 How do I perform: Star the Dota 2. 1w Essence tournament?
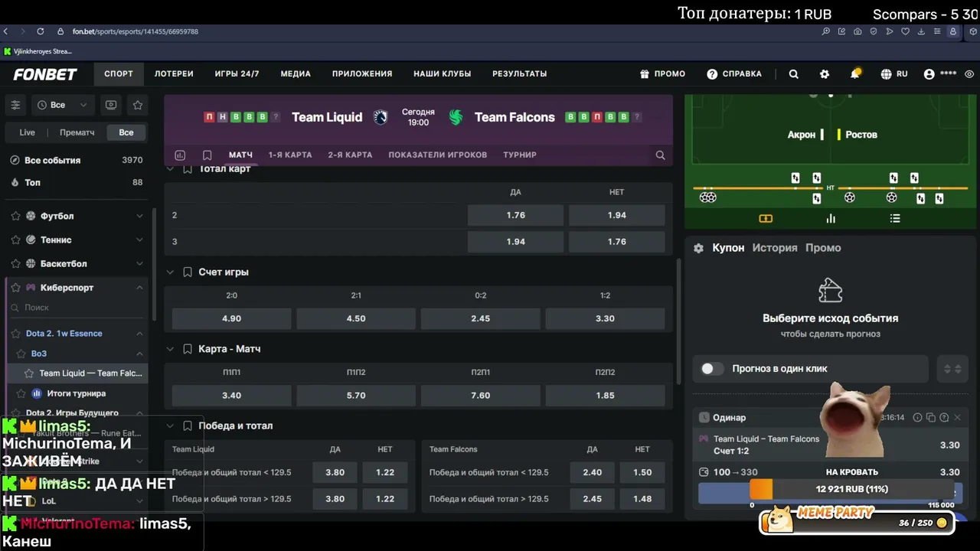17,334
